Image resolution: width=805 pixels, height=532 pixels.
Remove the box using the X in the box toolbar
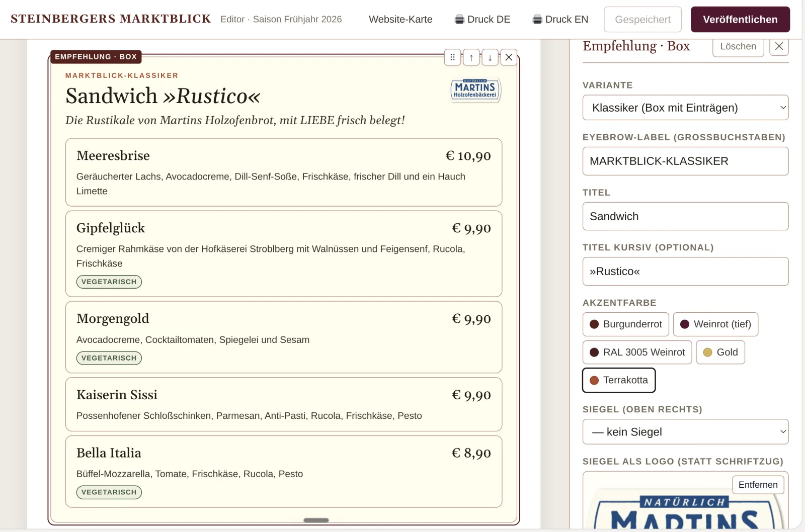(x=509, y=57)
